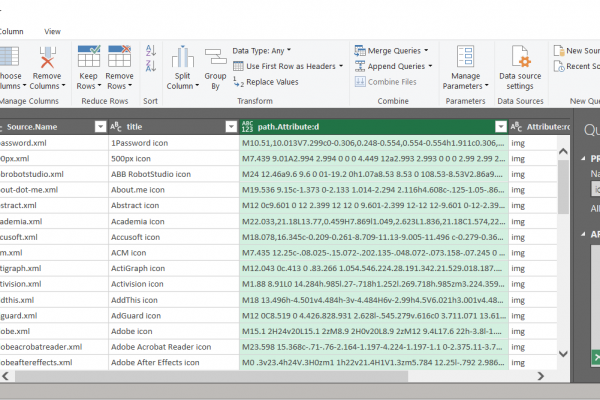Viewport: 600px width, 400px height.
Task: Select the 'ACM icon' cell
Action: point(174,253)
